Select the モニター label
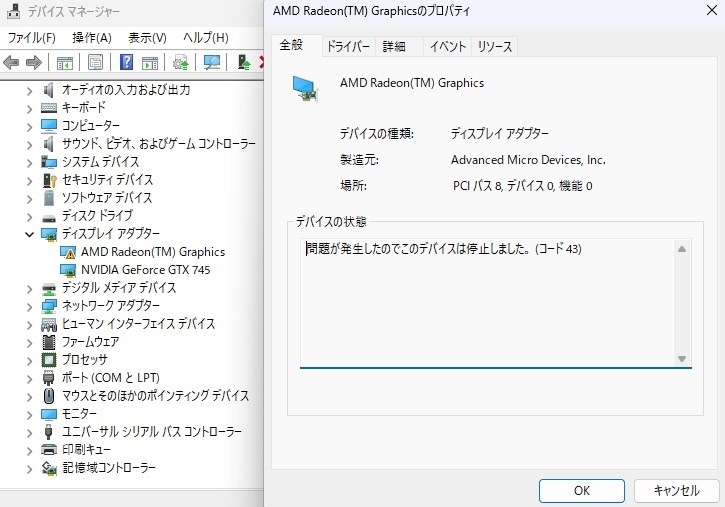Image resolution: width=725 pixels, height=507 pixels. pos(79,414)
